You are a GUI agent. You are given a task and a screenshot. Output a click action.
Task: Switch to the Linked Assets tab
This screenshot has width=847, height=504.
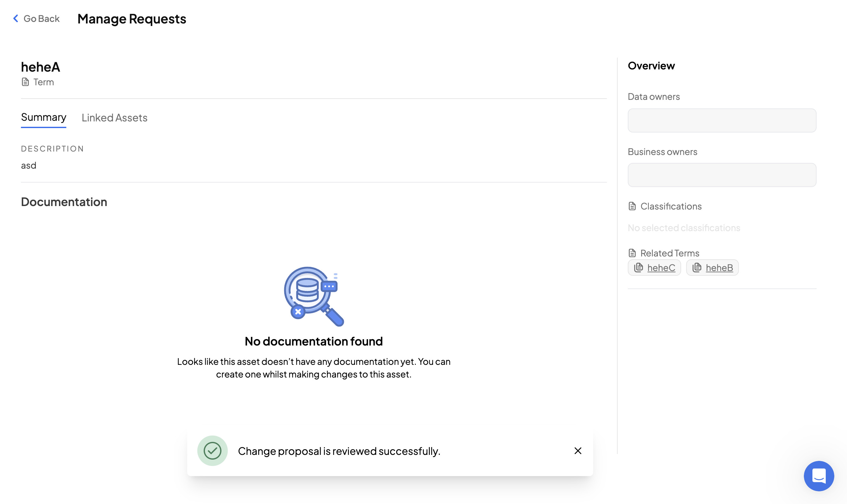point(114,118)
